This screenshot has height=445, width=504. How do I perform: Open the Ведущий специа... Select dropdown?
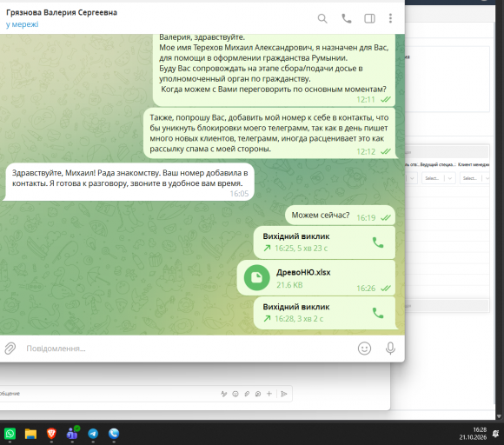pyautogui.click(x=439, y=178)
